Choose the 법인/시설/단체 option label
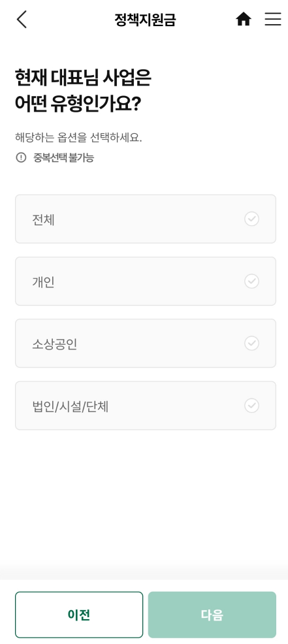This screenshot has width=288, height=644. coord(71,407)
